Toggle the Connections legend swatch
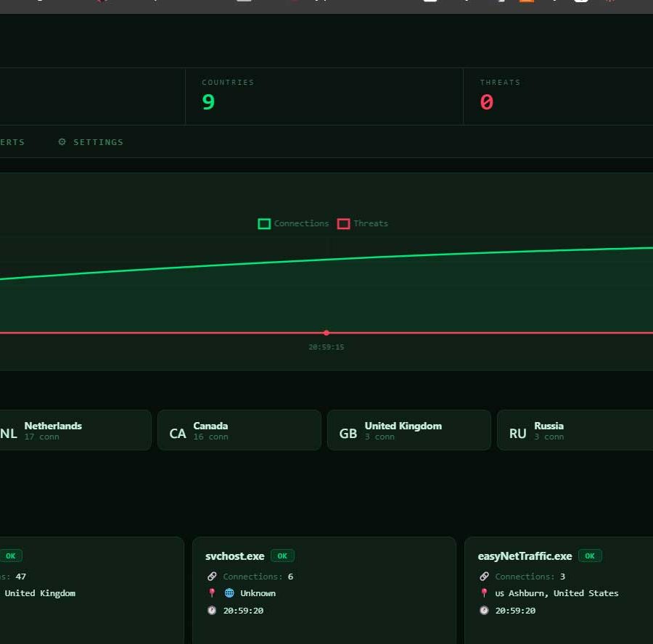 tap(264, 224)
